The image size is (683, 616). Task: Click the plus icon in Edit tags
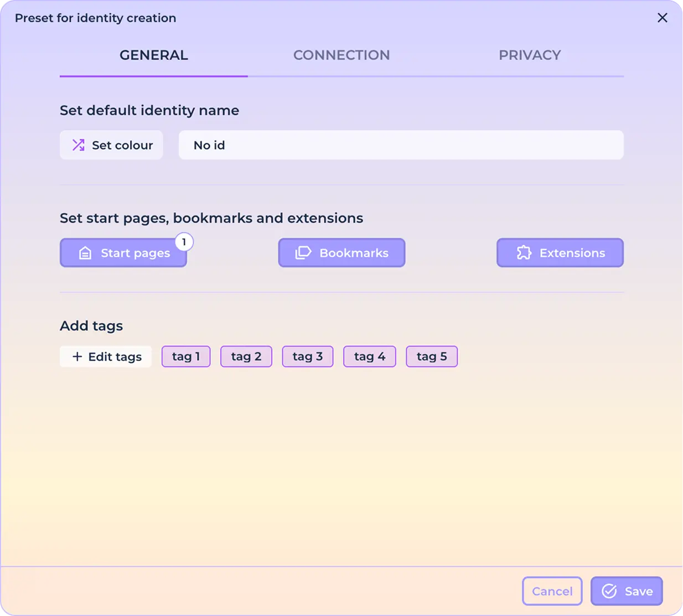pyautogui.click(x=77, y=356)
